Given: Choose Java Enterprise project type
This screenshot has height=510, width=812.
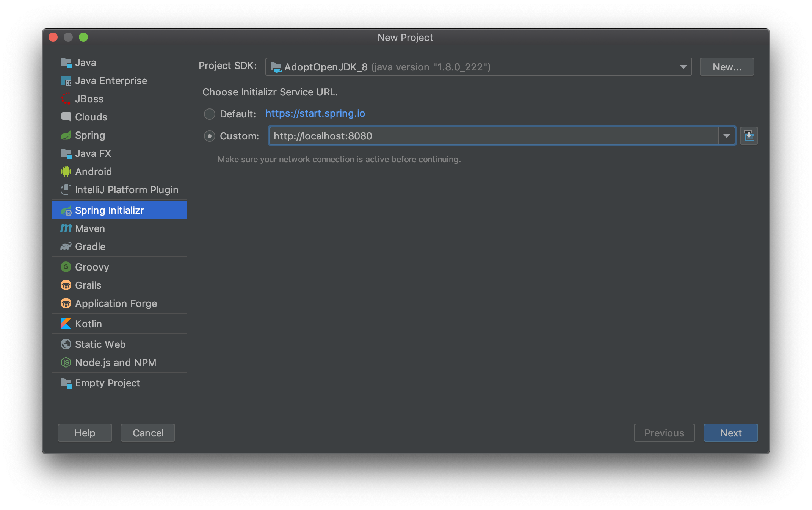Looking at the screenshot, I should [119, 81].
